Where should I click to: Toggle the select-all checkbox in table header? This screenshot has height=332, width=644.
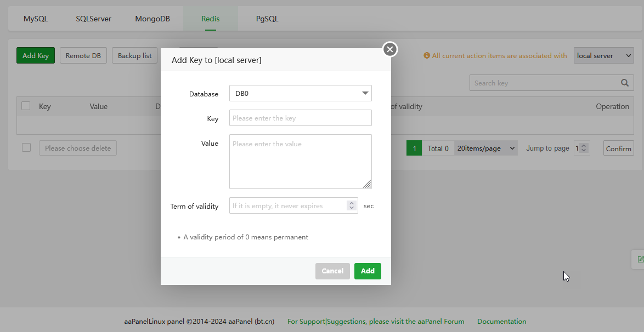pyautogui.click(x=26, y=106)
